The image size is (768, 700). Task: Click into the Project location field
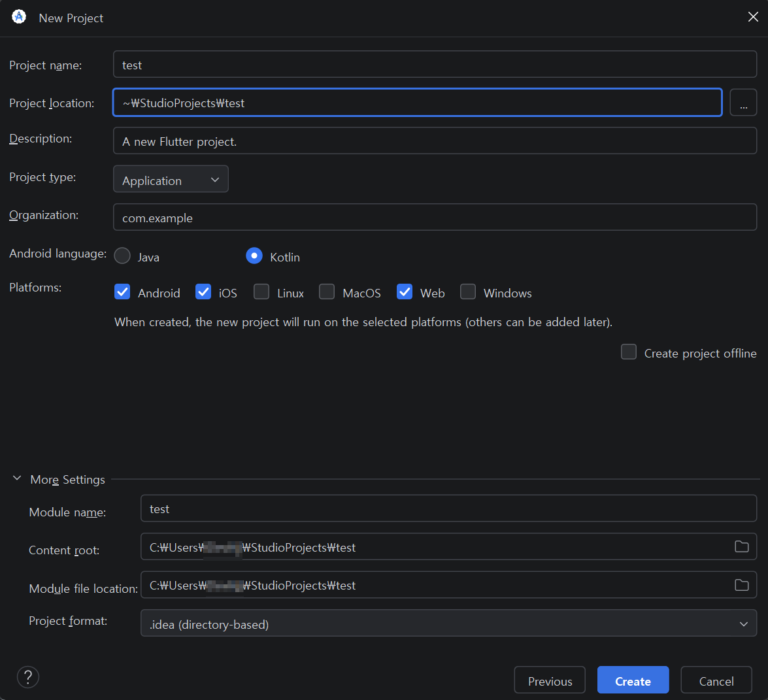pos(417,103)
